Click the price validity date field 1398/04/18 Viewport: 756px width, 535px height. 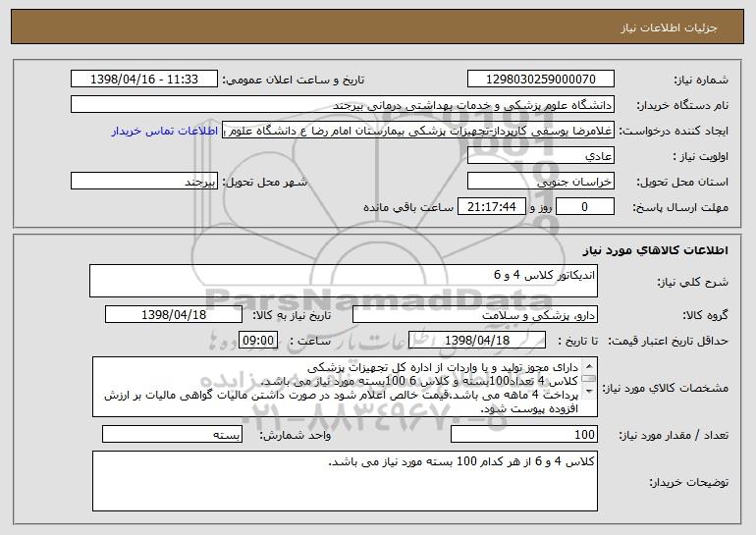point(477,340)
